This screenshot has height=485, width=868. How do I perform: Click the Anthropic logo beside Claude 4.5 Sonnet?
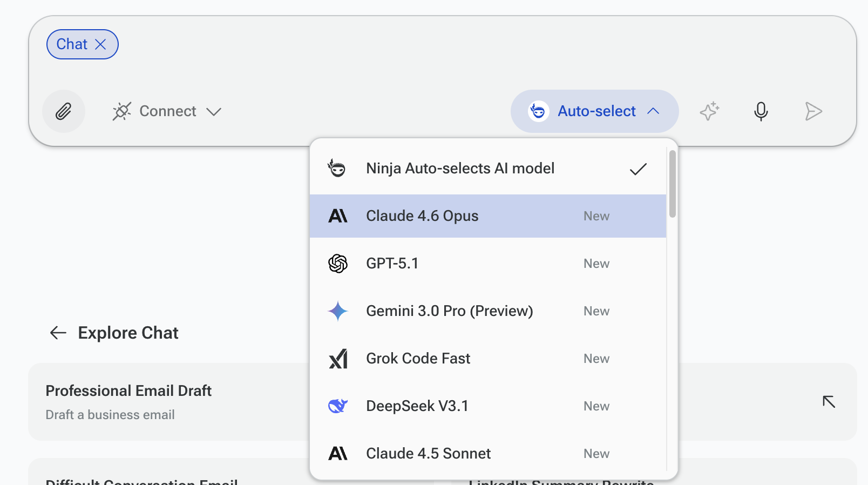pyautogui.click(x=338, y=454)
